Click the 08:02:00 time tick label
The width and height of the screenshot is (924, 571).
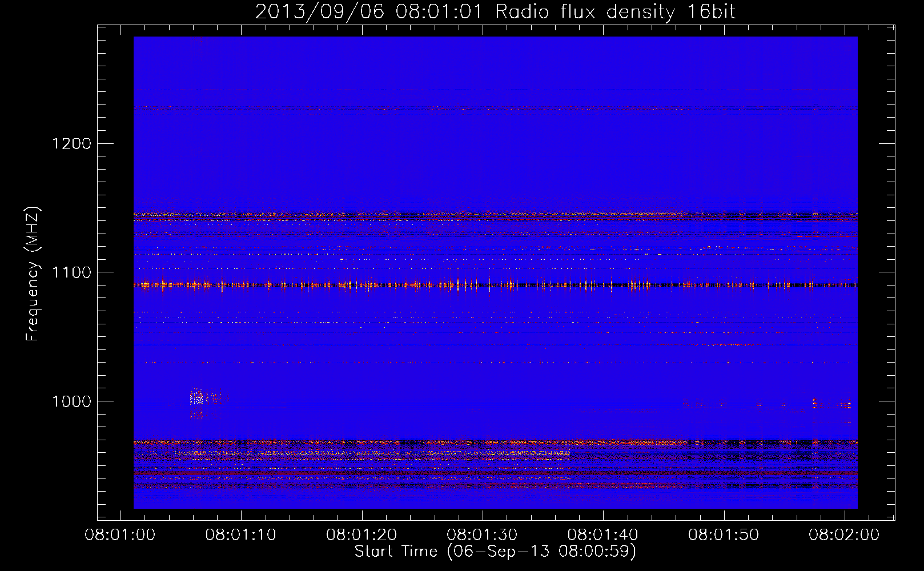(844, 535)
